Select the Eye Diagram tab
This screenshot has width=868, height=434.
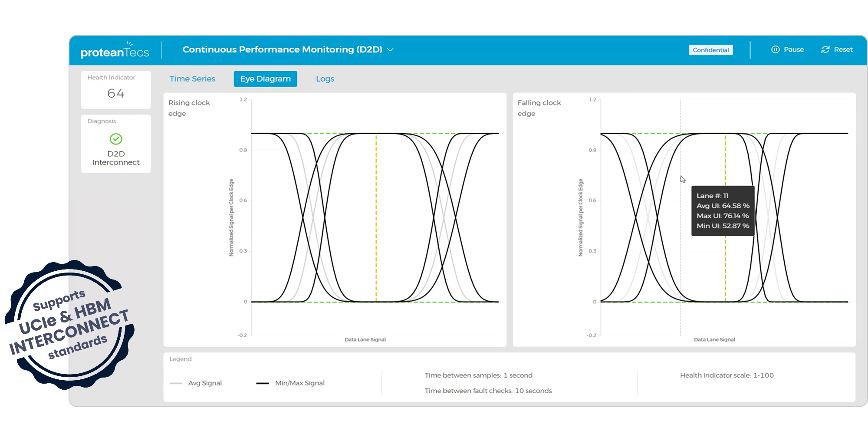[x=265, y=79]
